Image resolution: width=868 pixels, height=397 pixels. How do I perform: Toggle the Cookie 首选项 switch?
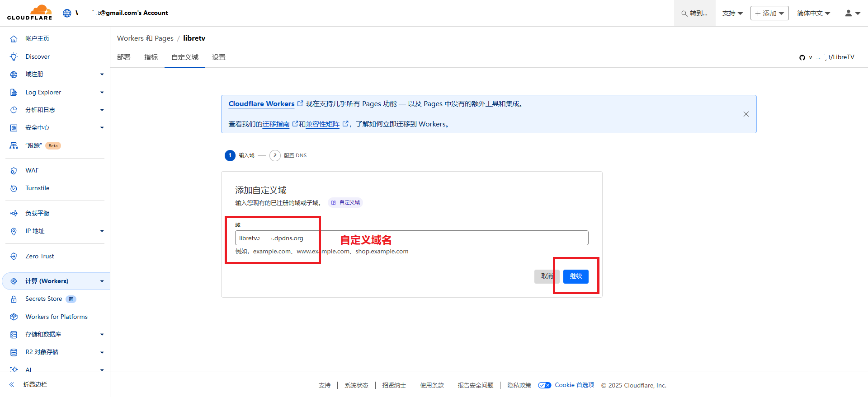(544, 385)
